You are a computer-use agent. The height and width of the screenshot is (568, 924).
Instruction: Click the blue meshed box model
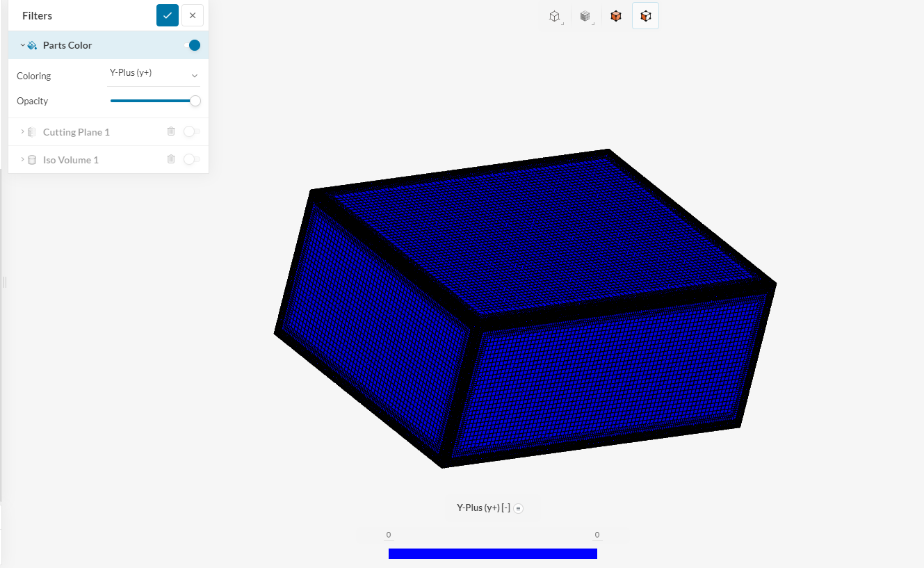coord(525,309)
